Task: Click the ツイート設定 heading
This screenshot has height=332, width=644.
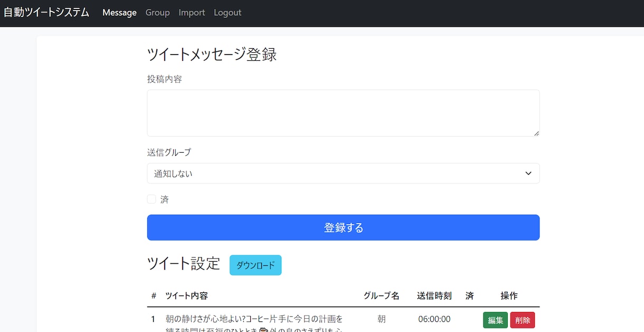Action: [x=183, y=263]
